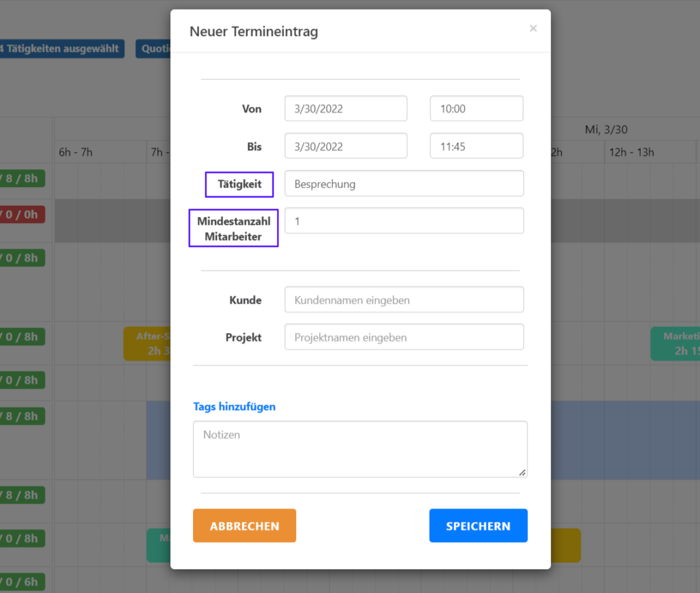The image size is (700, 593).
Task: Save the entry with SPEICHERN
Action: 478,526
